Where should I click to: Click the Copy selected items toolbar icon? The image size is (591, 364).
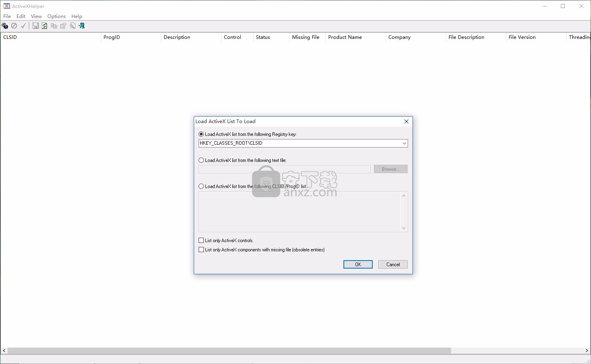(x=54, y=26)
